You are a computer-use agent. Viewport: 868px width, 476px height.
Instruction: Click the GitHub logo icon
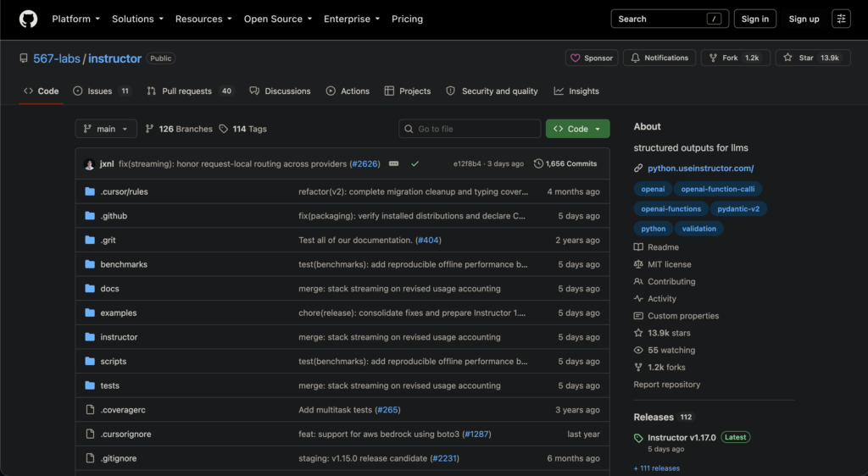click(28, 19)
